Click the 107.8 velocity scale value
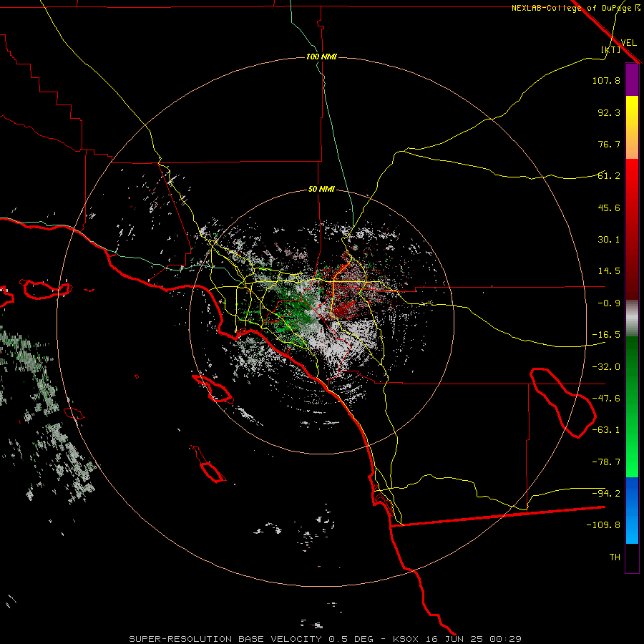The image size is (644, 644). coord(606,80)
